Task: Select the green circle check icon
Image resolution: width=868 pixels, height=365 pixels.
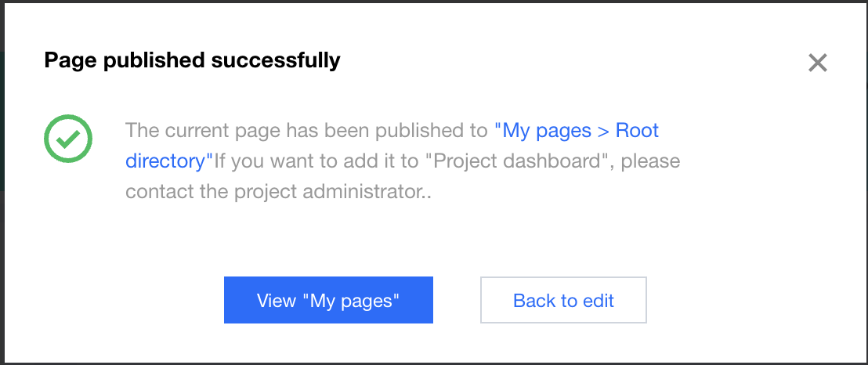Action: (68, 139)
